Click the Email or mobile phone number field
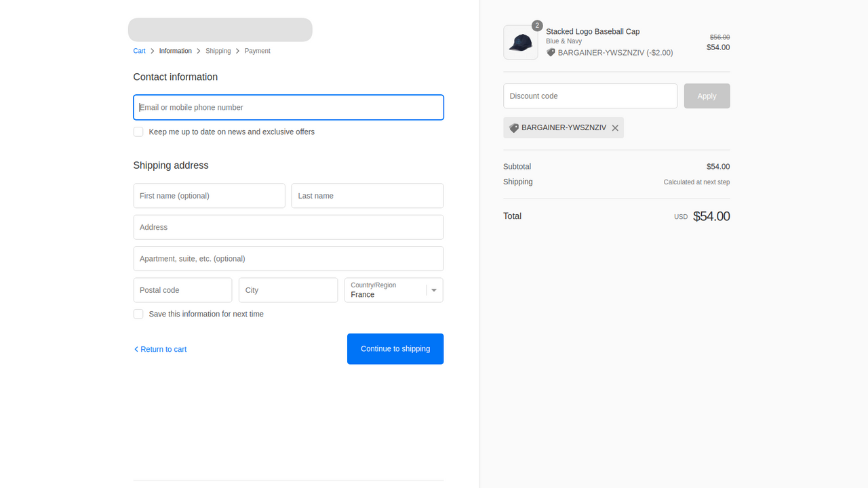The image size is (868, 488). tap(288, 108)
